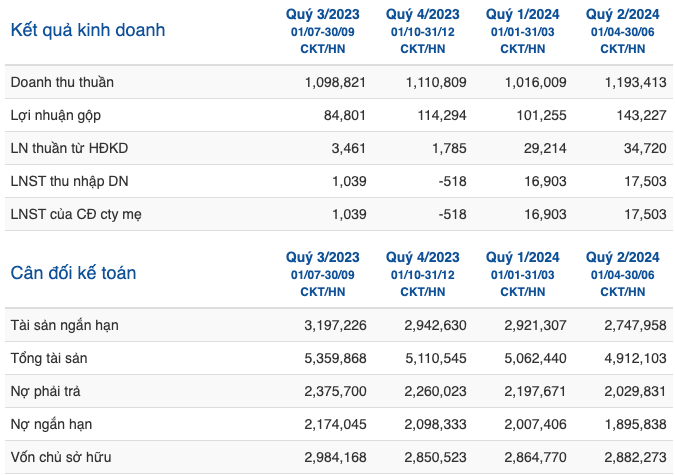The width and height of the screenshot is (675, 475).
Task: Click the LNST thu nhập DN row label
Action: pyautogui.click(x=69, y=181)
